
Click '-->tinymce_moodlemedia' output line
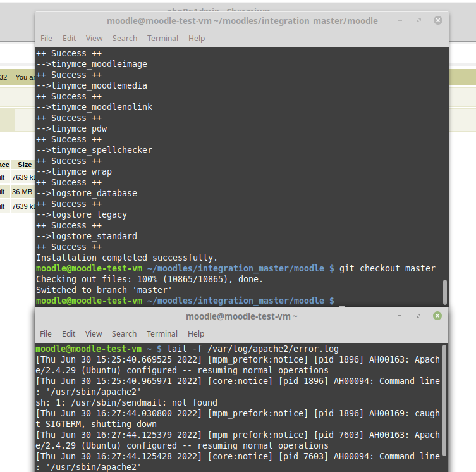click(92, 85)
